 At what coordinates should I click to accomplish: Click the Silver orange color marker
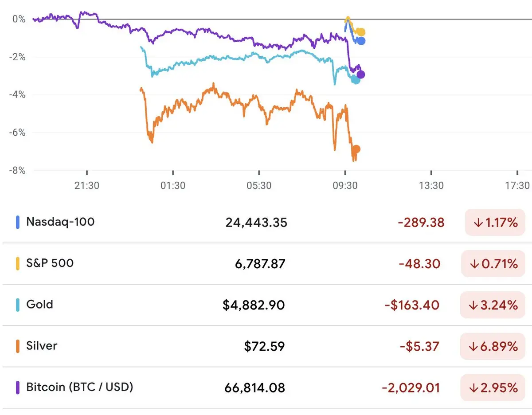(x=18, y=346)
